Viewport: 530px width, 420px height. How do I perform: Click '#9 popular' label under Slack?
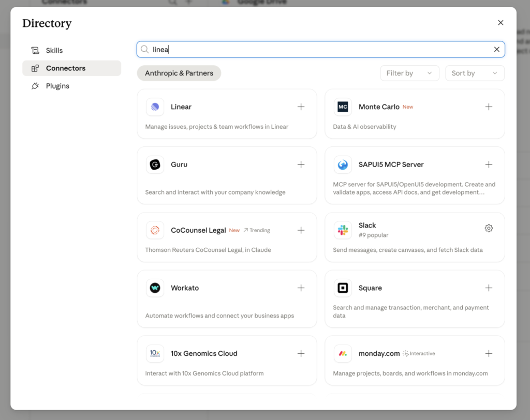(373, 235)
